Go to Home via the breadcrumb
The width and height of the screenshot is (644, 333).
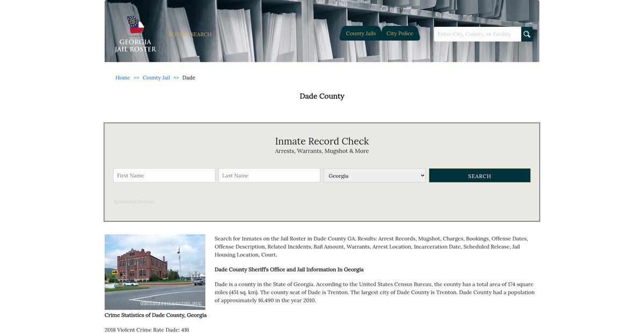click(122, 78)
